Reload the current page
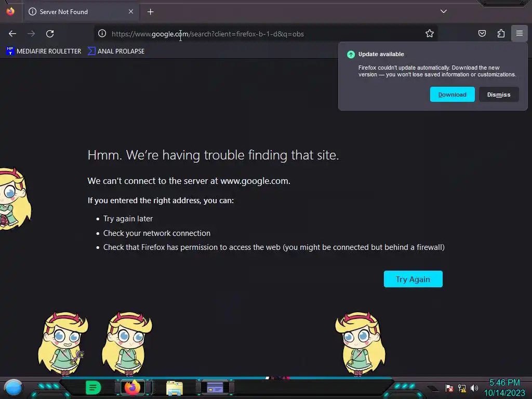The image size is (532, 399). coord(50,34)
